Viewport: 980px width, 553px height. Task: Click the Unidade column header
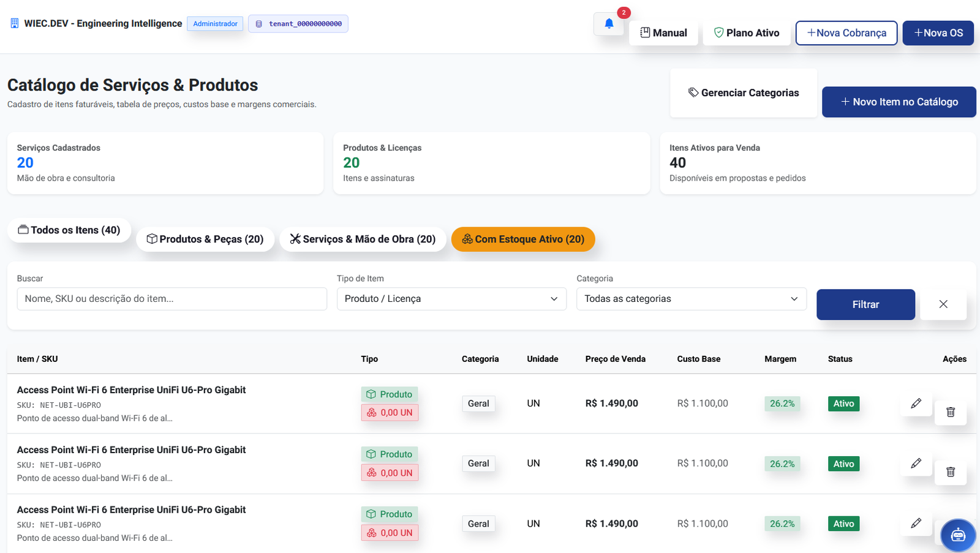click(x=542, y=359)
